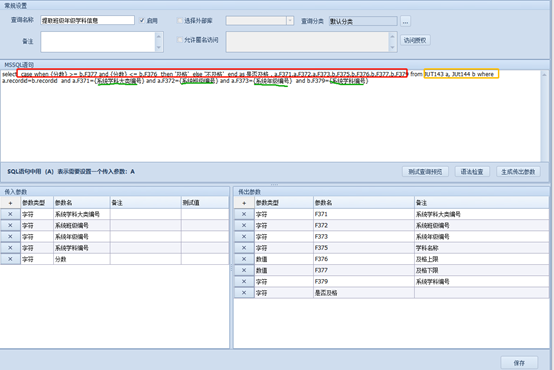Click the 保存 button
Image resolution: width=554 pixels, height=370 pixels.
pyautogui.click(x=519, y=363)
